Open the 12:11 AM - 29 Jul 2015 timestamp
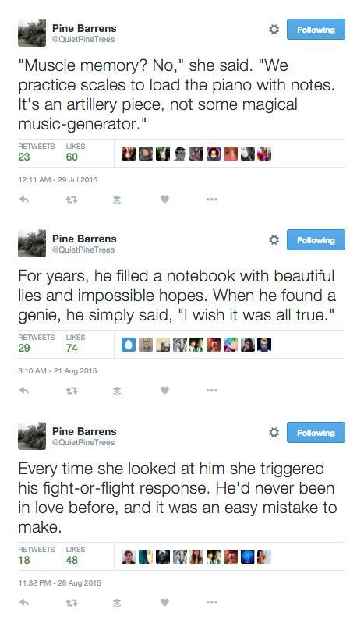This screenshot has height=630, width=364. pos(58,179)
